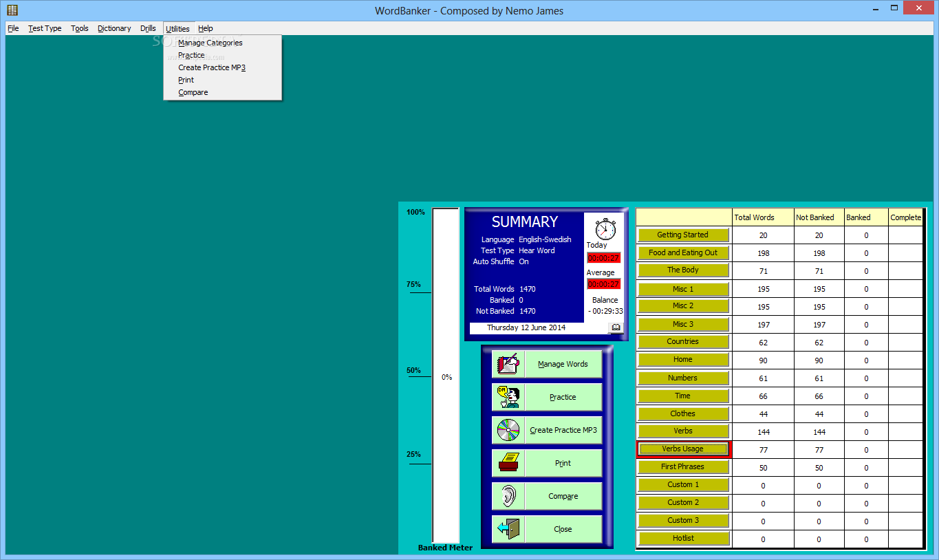The image size is (939, 560).
Task: Open the Time category
Action: [683, 396]
